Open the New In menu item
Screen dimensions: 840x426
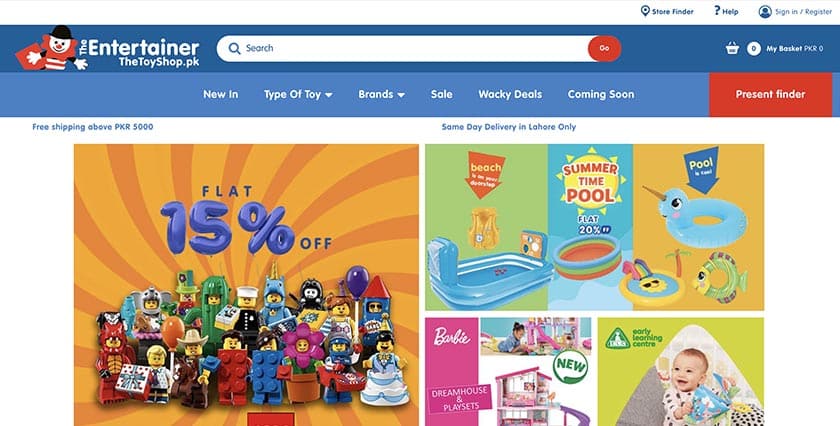coord(220,94)
